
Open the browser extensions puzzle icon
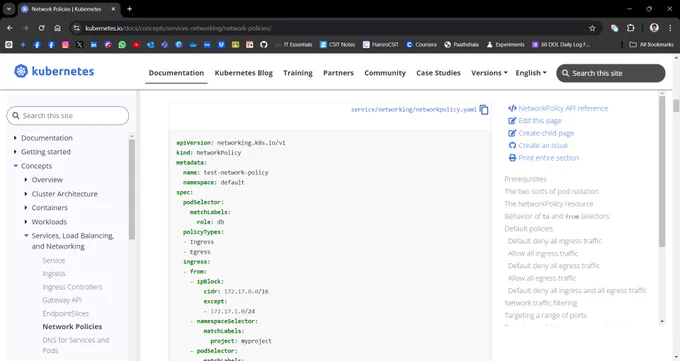631,28
